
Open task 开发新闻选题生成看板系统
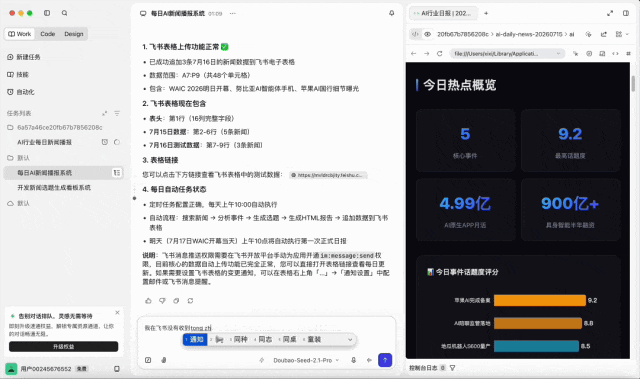click(x=54, y=188)
